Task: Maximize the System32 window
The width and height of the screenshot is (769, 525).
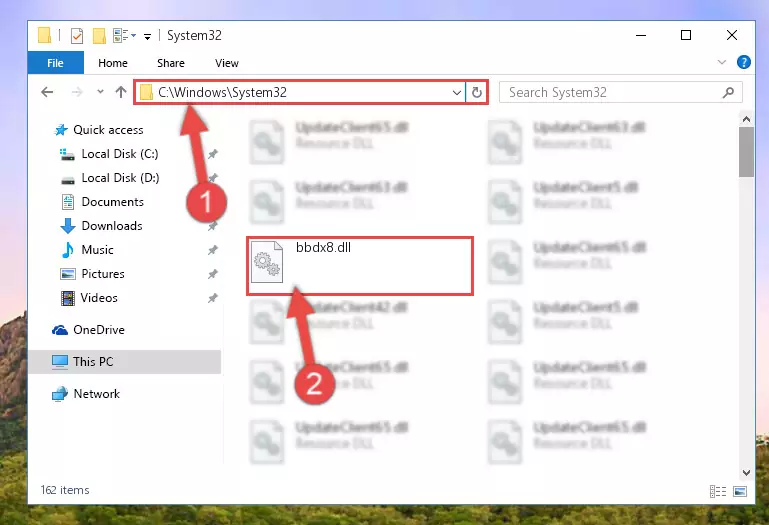Action: click(686, 35)
